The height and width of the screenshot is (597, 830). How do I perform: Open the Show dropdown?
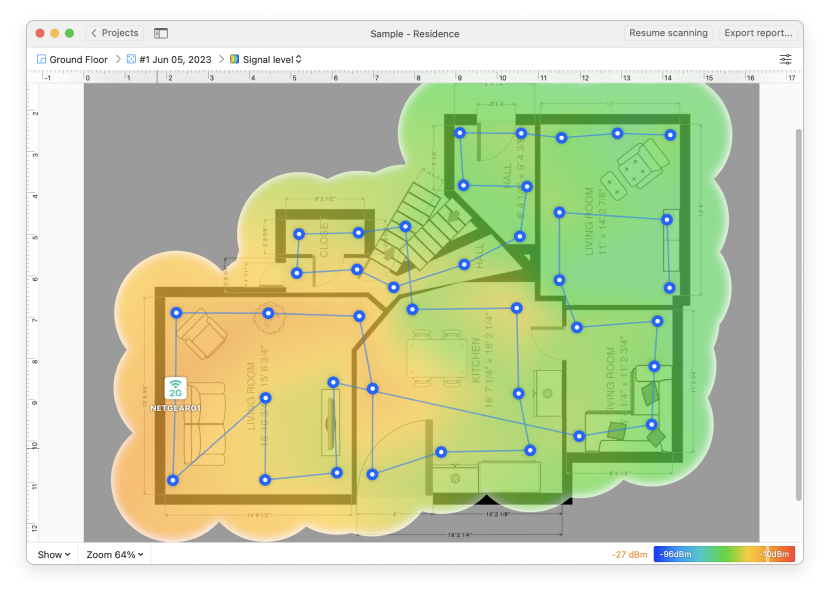coord(53,555)
